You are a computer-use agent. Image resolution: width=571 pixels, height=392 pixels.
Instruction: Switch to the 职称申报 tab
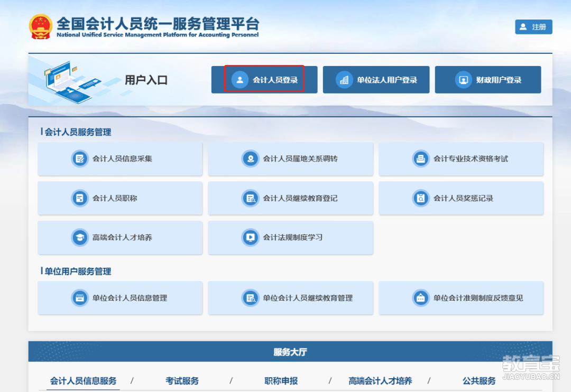[281, 381]
